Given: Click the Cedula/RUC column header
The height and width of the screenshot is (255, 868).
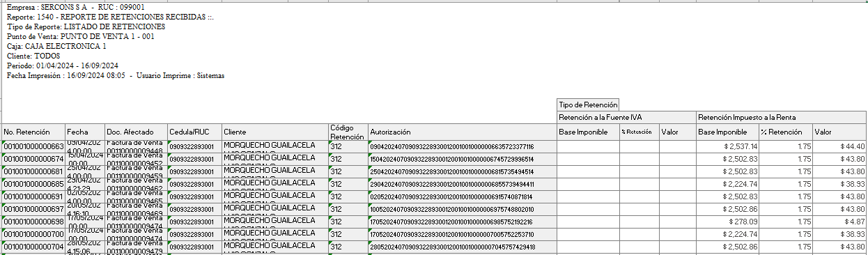Looking at the screenshot, I should click(194, 132).
